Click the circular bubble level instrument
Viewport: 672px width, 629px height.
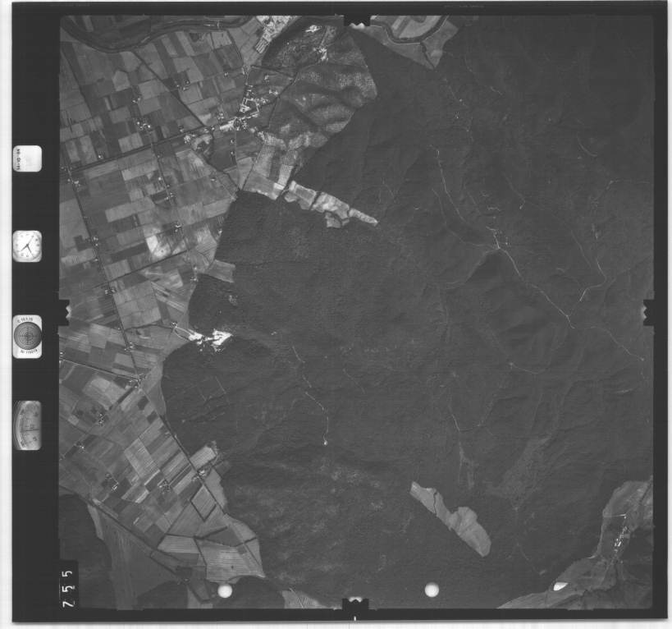click(27, 337)
